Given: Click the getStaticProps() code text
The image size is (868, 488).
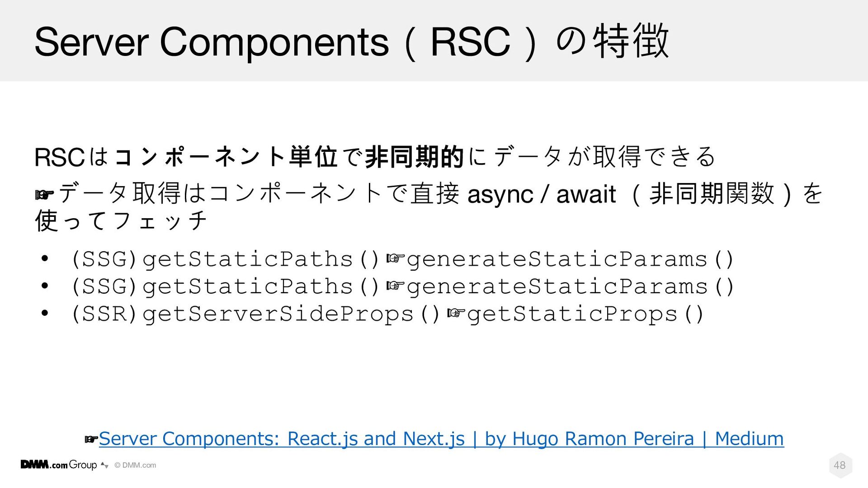Looking at the screenshot, I should [x=585, y=314].
